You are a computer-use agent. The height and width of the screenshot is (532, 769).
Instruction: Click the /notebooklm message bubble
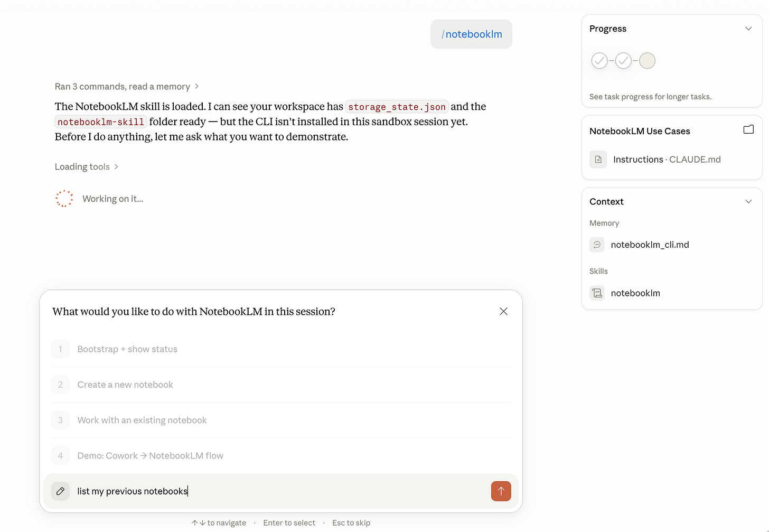[471, 34]
